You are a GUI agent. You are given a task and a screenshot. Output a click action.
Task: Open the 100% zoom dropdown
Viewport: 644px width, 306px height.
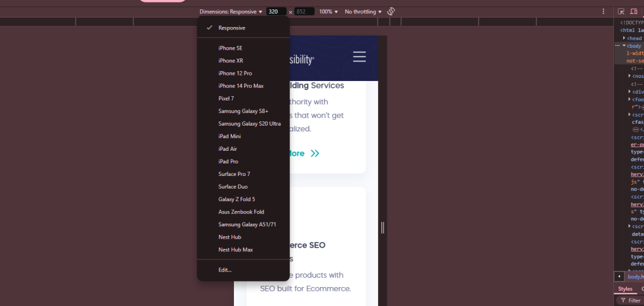pyautogui.click(x=328, y=11)
